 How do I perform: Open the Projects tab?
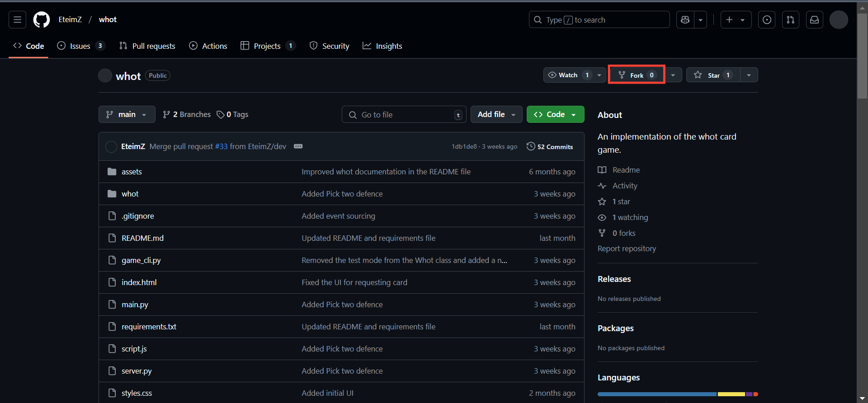click(268, 46)
